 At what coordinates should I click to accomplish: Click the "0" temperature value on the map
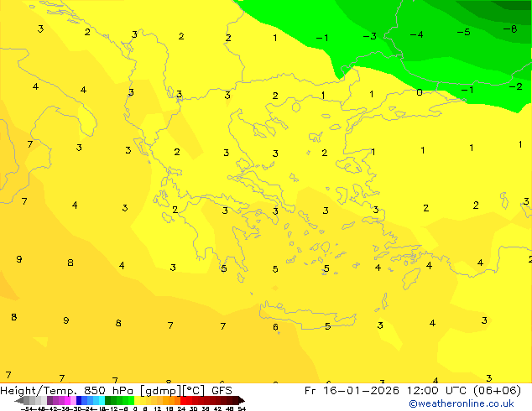[x=420, y=92]
